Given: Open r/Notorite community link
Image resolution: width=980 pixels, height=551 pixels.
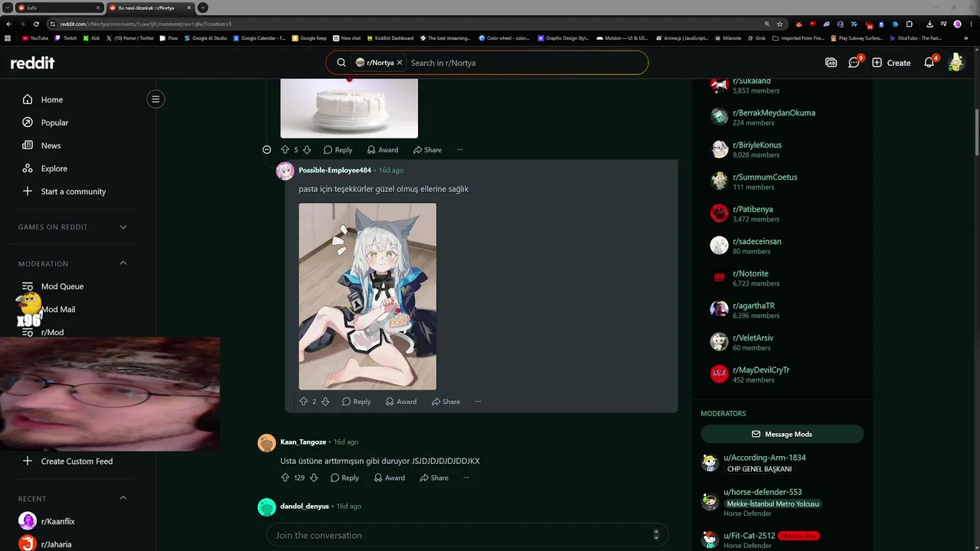Looking at the screenshot, I should coord(750,273).
